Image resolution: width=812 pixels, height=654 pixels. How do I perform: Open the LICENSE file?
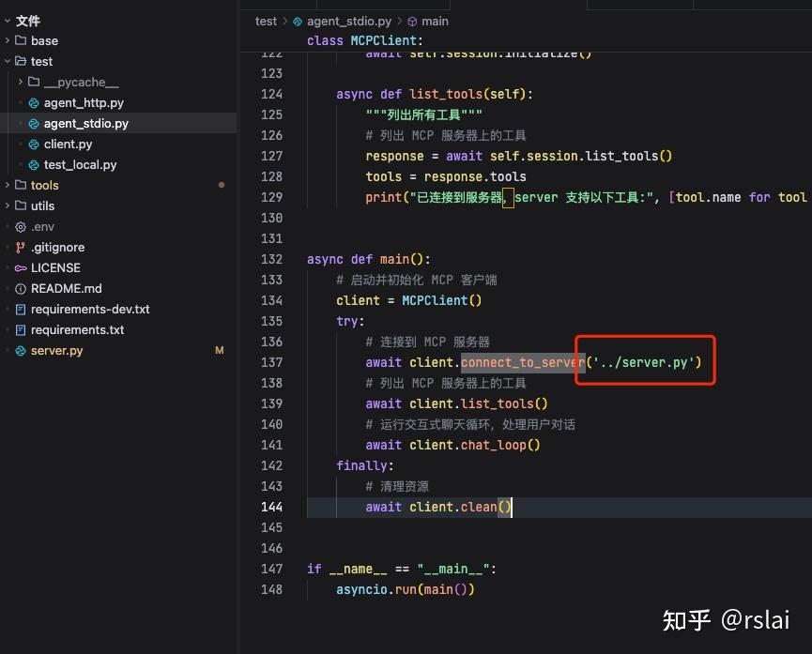click(55, 268)
